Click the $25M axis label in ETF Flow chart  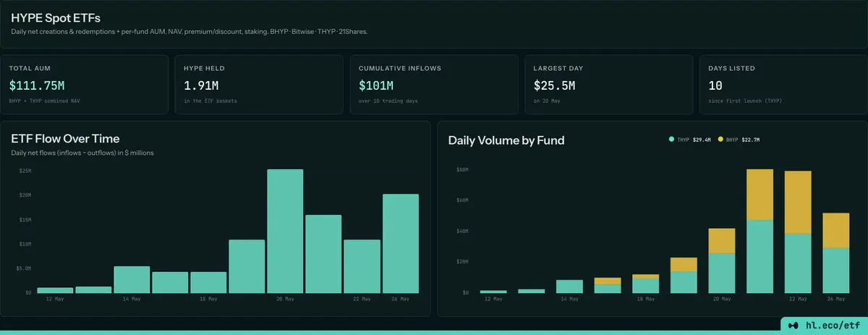click(25, 171)
